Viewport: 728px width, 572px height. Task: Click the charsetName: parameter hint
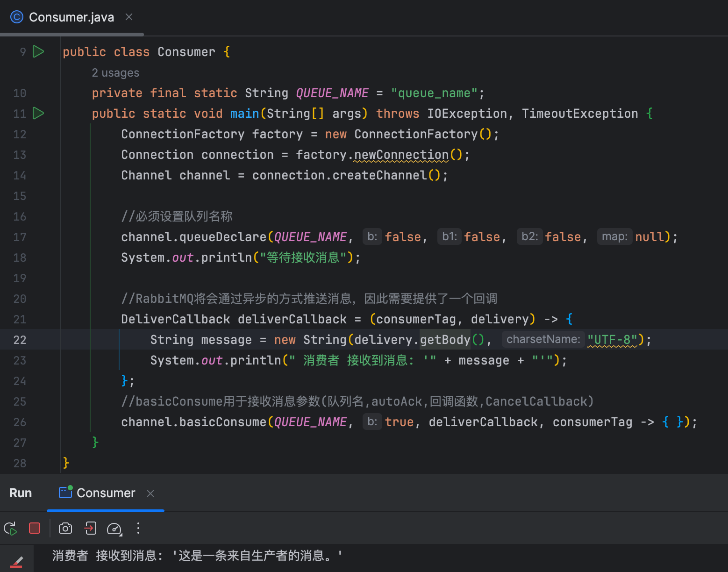click(543, 339)
